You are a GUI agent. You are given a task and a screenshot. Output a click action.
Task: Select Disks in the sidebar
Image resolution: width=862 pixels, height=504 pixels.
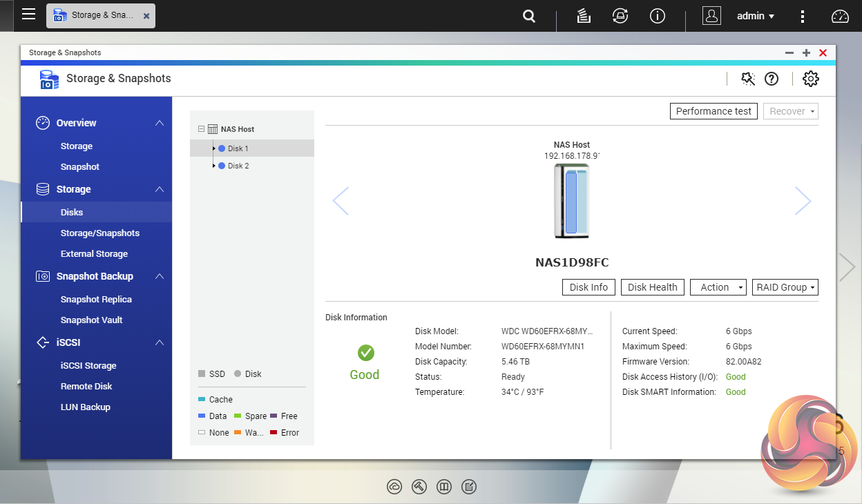tap(96, 212)
